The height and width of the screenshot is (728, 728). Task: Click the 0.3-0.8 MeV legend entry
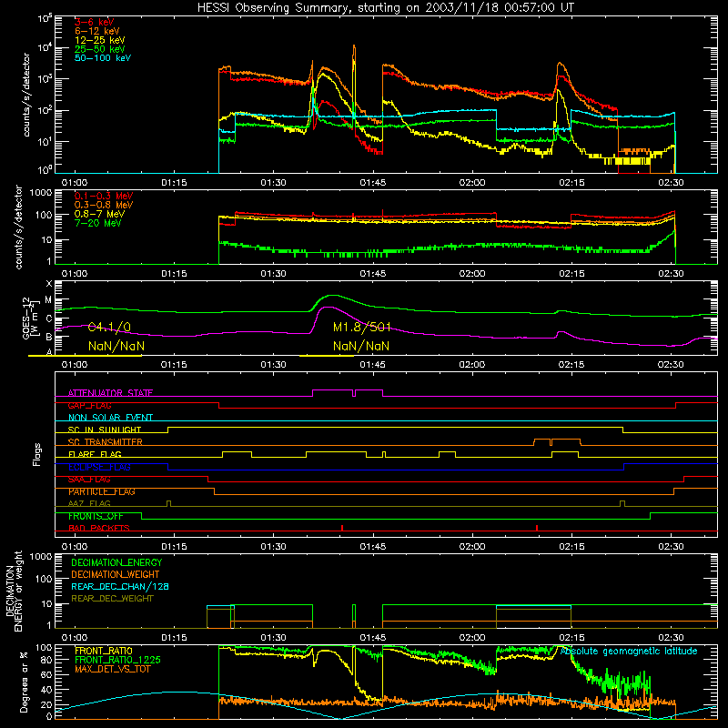pos(104,205)
